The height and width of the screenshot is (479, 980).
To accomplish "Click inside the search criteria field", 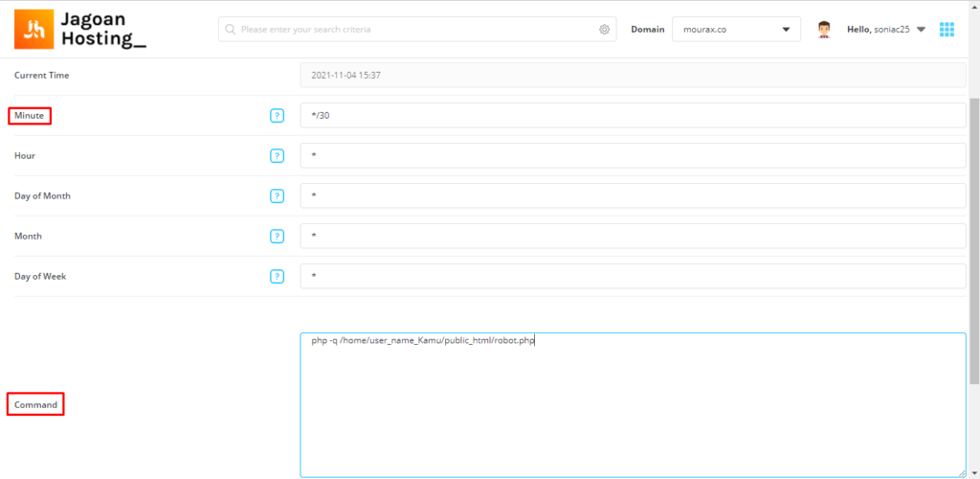I will pos(412,30).
